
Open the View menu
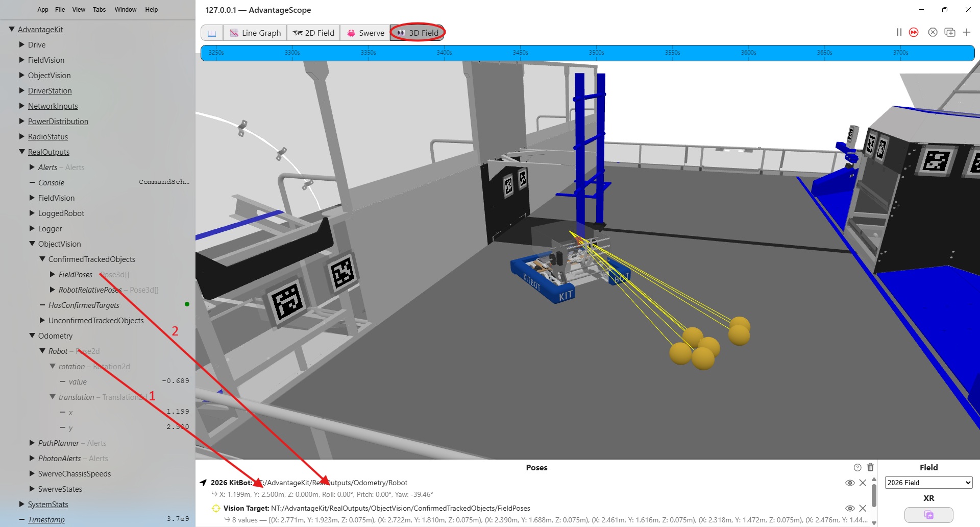79,9
